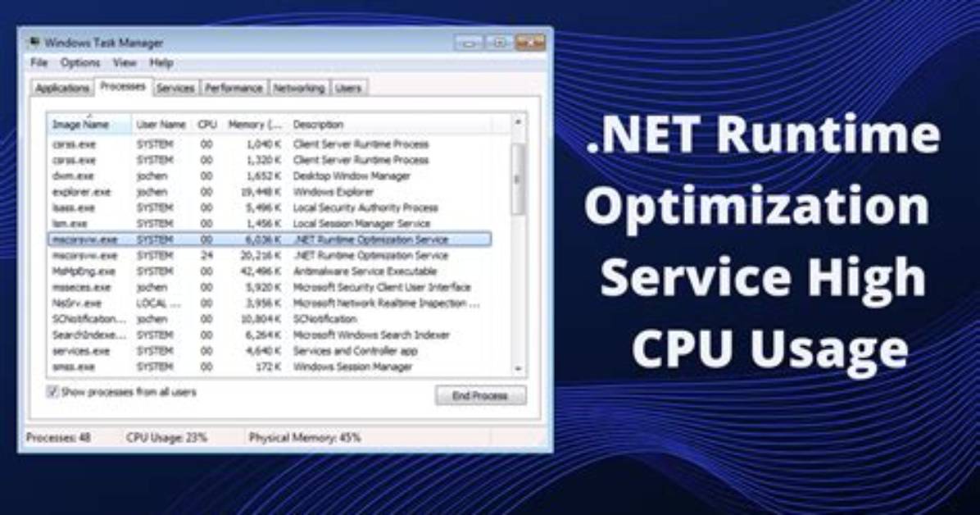This screenshot has width=980, height=515.
Task: Open the Help menu
Action: pos(161,62)
